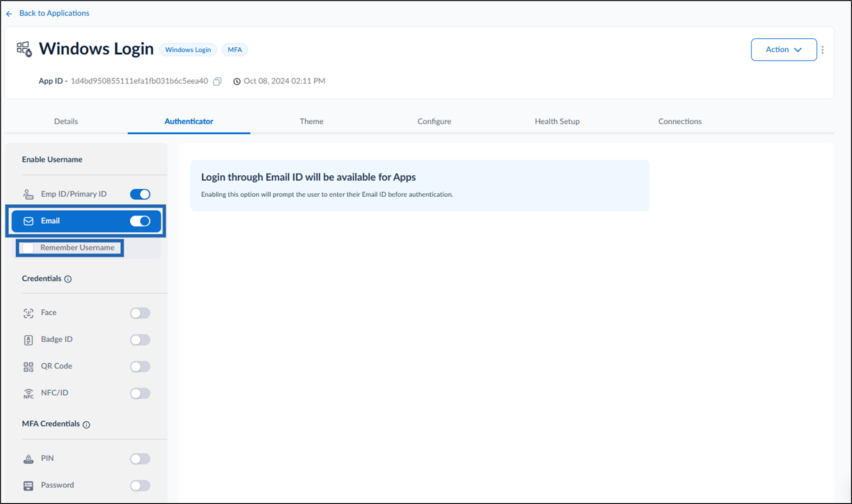Click the Badge ID icon
This screenshot has width=852, height=504.
pyautogui.click(x=28, y=340)
